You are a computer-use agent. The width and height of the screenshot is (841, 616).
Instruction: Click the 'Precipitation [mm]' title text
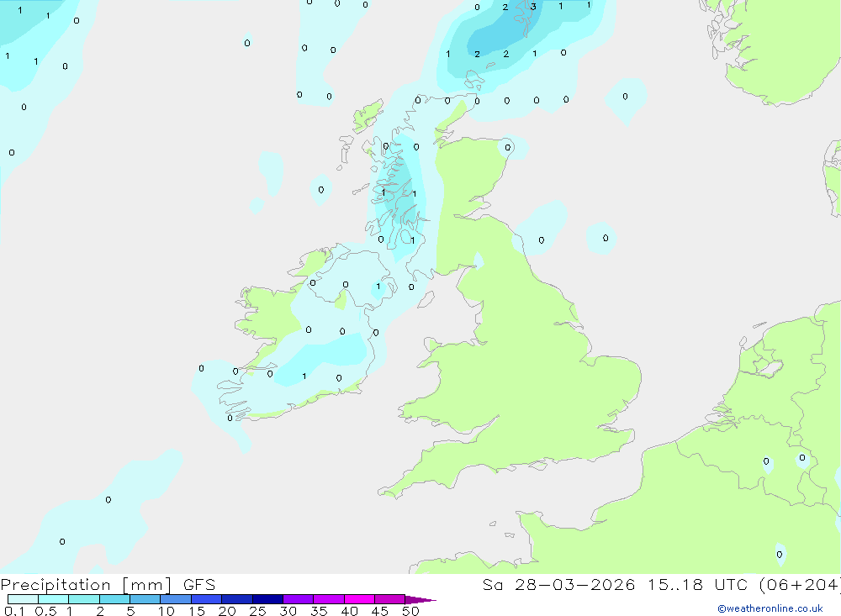point(86,584)
